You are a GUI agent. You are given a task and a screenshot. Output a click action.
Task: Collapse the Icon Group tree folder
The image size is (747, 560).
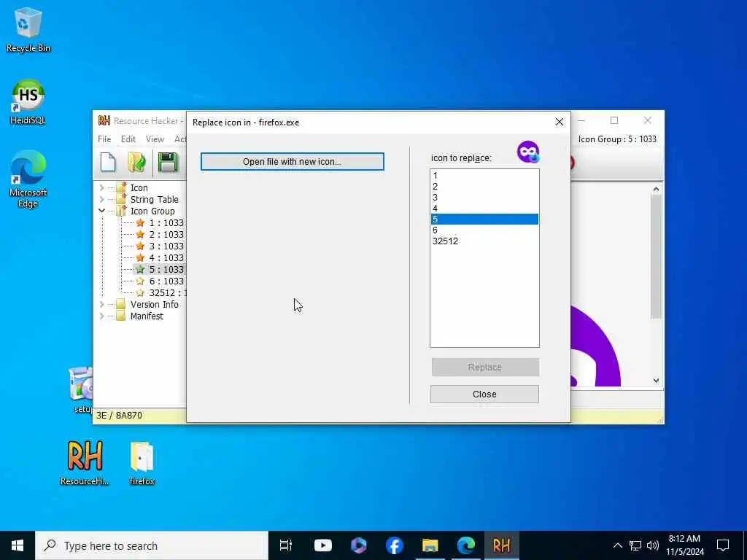[101, 211]
